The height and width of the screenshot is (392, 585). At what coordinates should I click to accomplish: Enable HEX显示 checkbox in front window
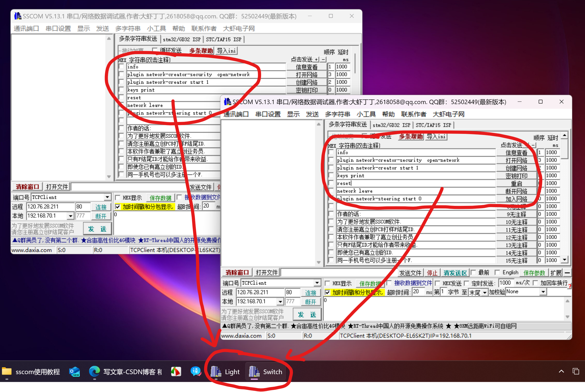328,283
